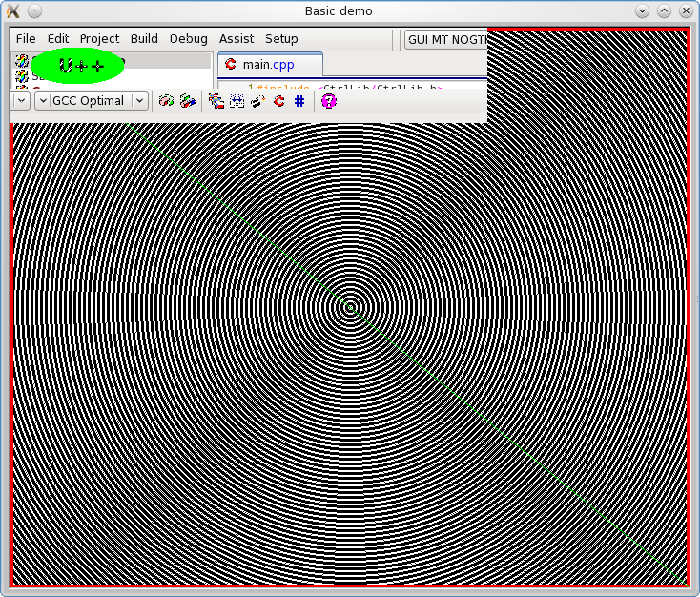Click the GUI MT NOGTK flags field
Image resolution: width=700 pixels, height=597 pixels.
tap(445, 39)
